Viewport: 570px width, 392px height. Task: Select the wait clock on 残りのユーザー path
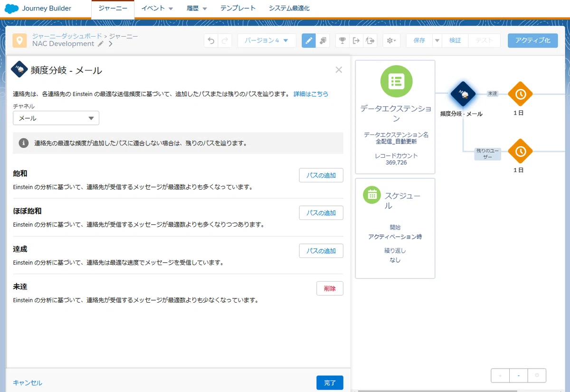(x=520, y=151)
